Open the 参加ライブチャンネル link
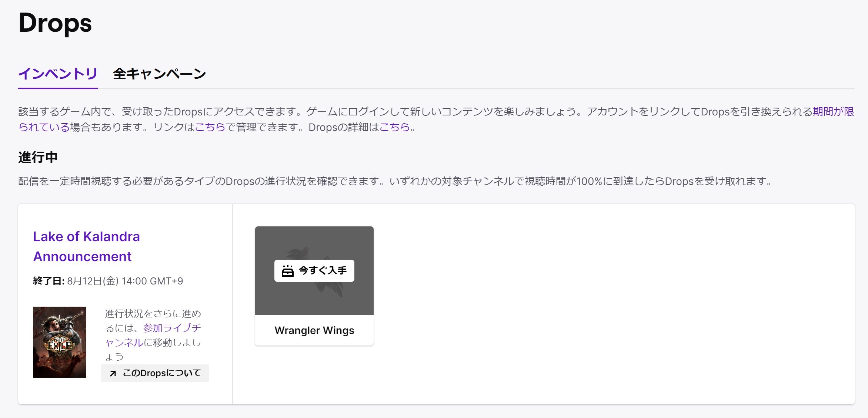 [x=153, y=335]
